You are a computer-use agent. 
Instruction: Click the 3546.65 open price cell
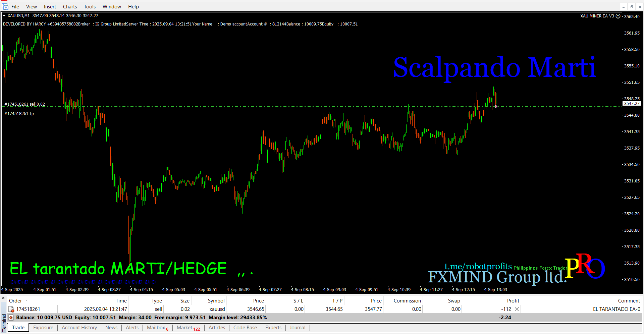tap(256, 309)
